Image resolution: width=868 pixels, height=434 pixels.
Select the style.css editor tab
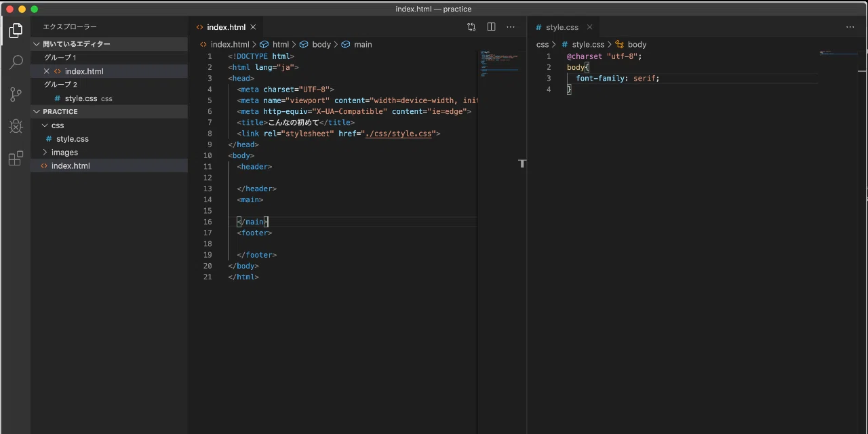562,27
